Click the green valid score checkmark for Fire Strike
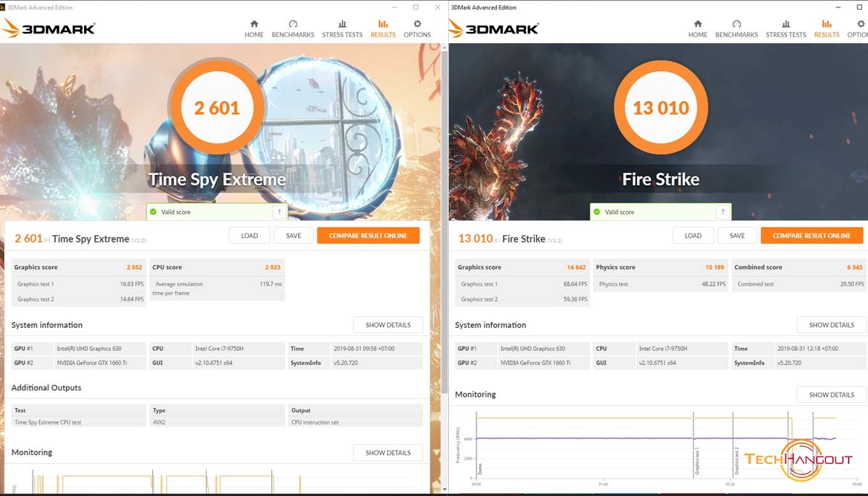The height and width of the screenshot is (496, 868). click(x=597, y=212)
